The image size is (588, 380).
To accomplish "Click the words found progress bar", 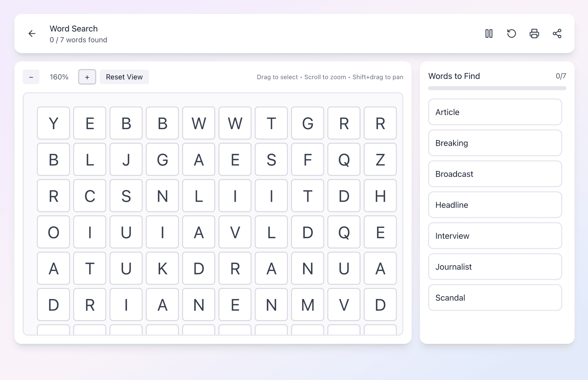I will pyautogui.click(x=497, y=88).
